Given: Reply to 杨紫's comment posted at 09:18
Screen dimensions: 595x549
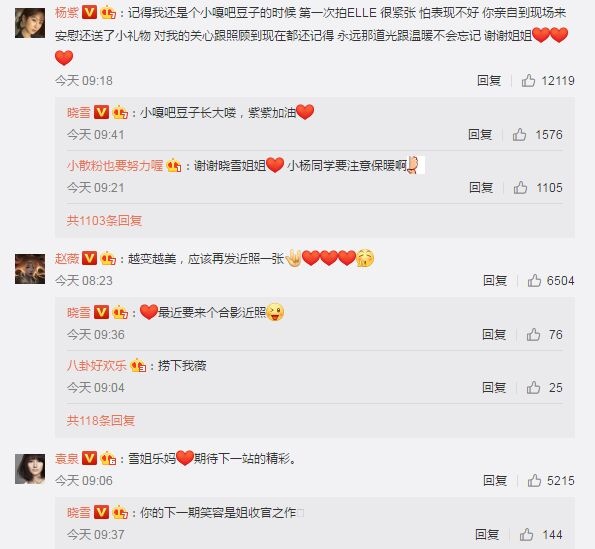Looking at the screenshot, I should [x=489, y=80].
